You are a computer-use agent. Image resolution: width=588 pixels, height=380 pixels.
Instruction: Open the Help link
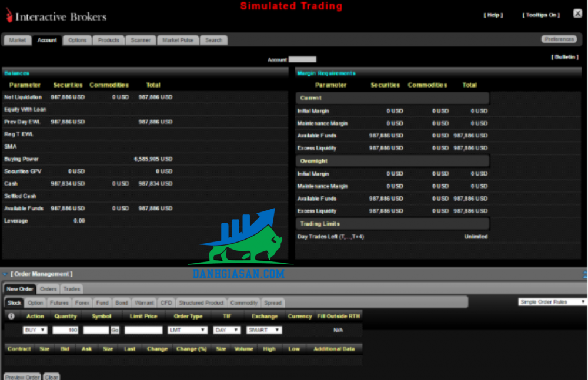tap(493, 15)
